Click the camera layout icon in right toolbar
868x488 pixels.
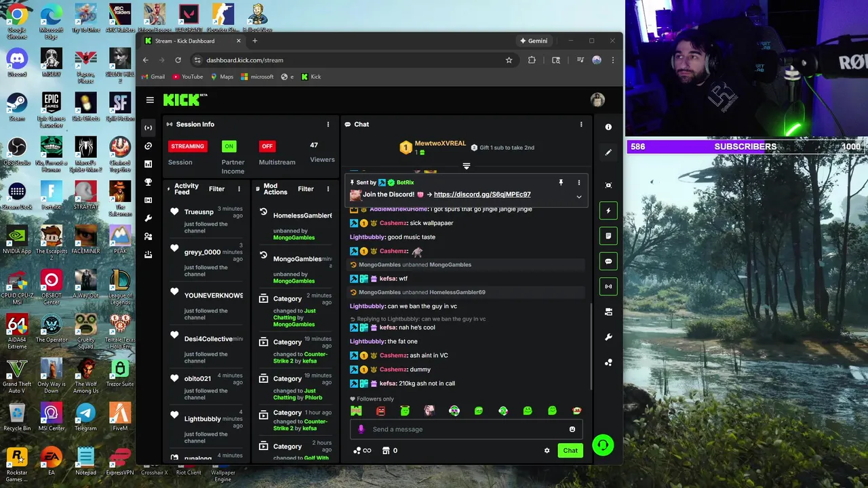[x=608, y=312]
